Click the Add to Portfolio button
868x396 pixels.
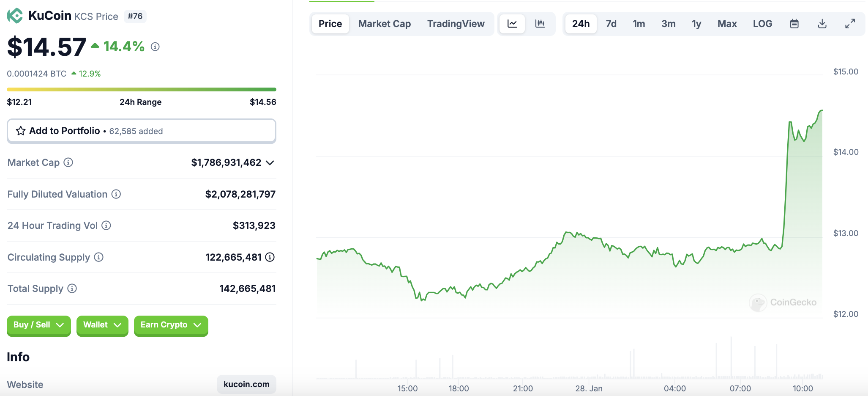tap(64, 131)
